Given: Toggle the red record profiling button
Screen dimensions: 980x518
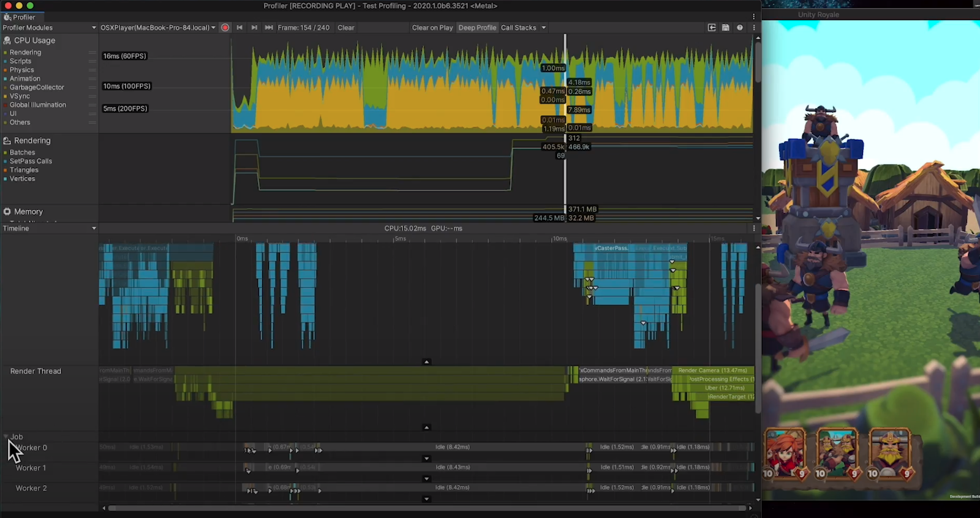Looking at the screenshot, I should pos(225,28).
